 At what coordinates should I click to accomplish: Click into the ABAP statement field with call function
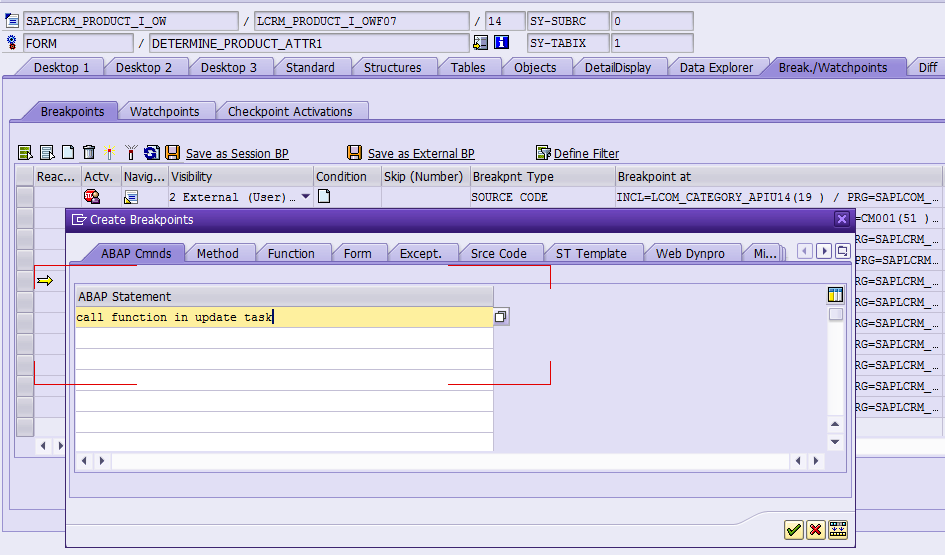284,317
